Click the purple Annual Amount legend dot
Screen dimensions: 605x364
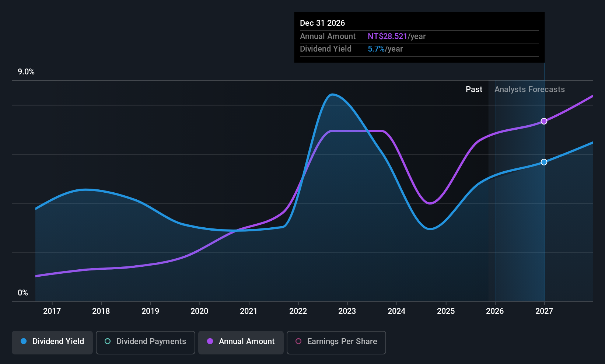(210, 342)
